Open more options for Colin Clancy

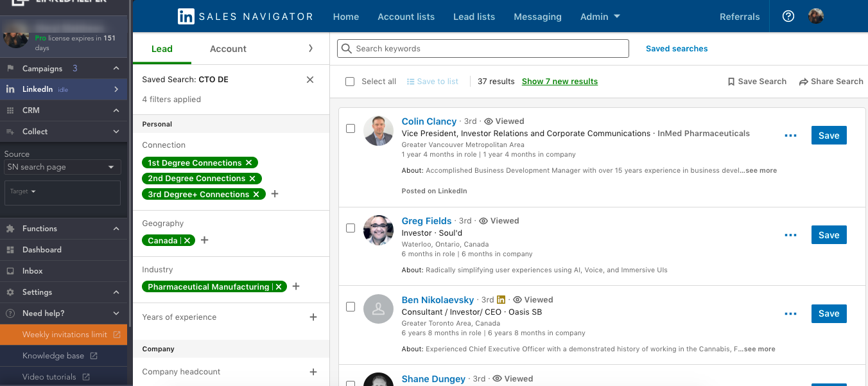pyautogui.click(x=790, y=136)
